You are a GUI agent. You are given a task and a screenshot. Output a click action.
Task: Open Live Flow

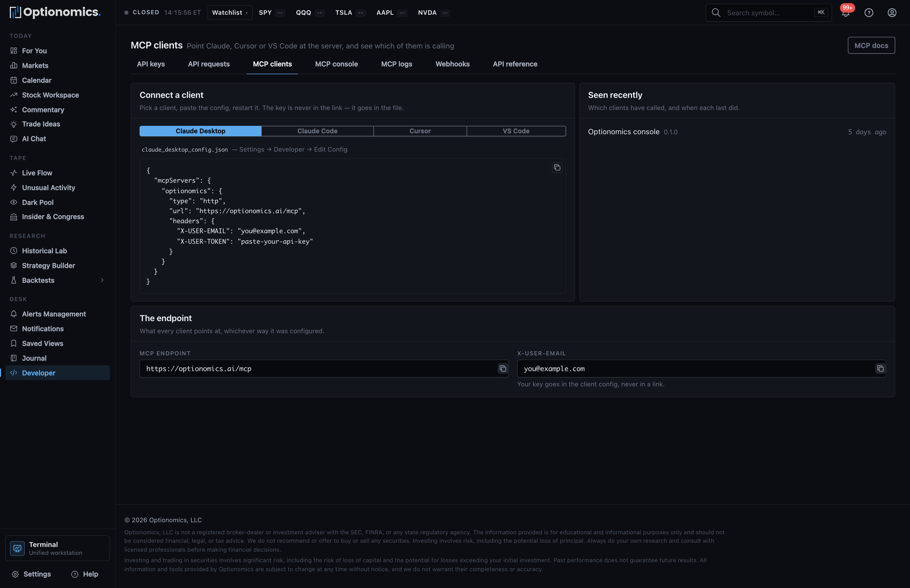coord(58,173)
